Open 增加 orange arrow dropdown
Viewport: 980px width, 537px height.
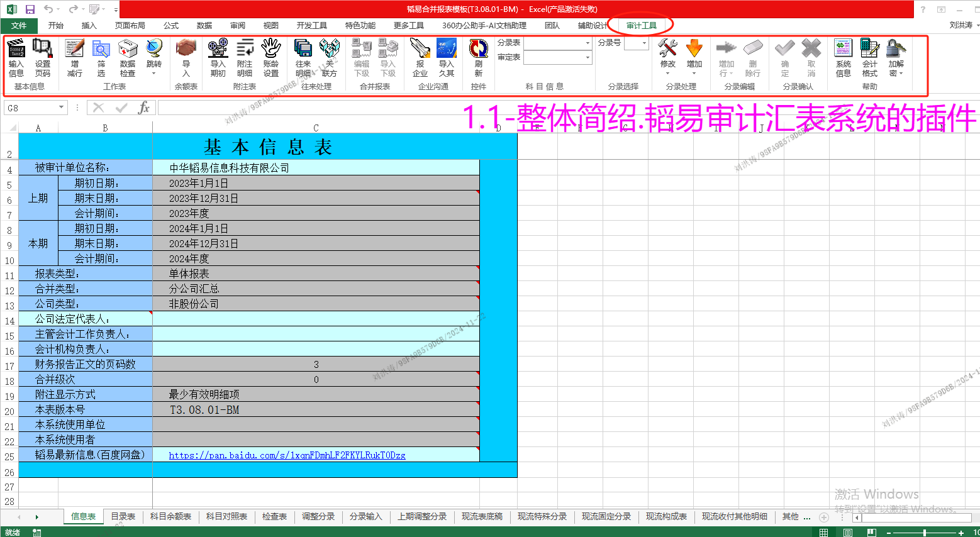tap(694, 57)
